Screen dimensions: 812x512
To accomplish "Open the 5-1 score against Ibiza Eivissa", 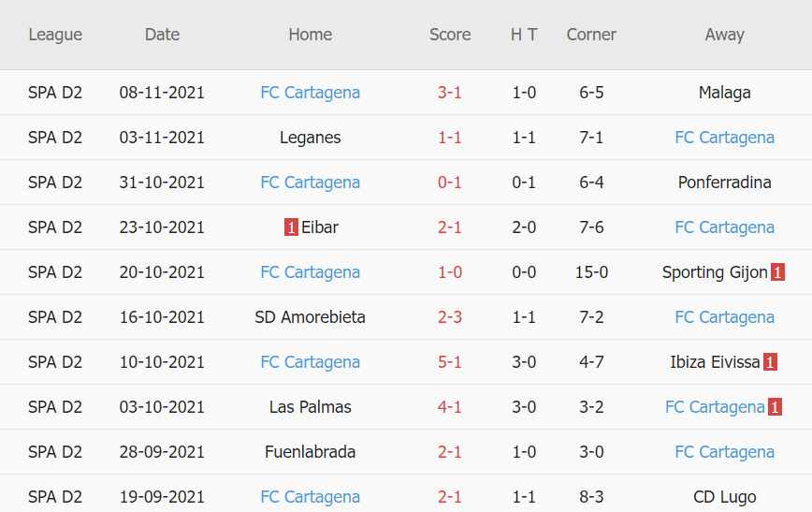I will 450,362.
